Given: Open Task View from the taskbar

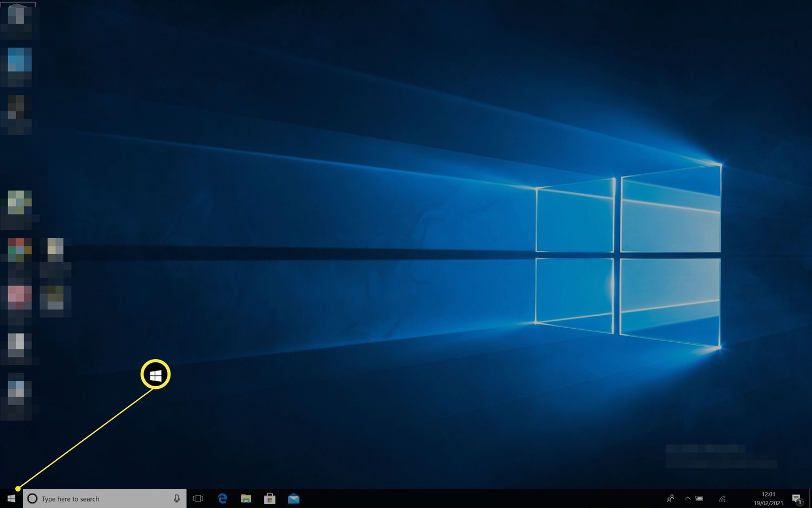Looking at the screenshot, I should tap(198, 499).
